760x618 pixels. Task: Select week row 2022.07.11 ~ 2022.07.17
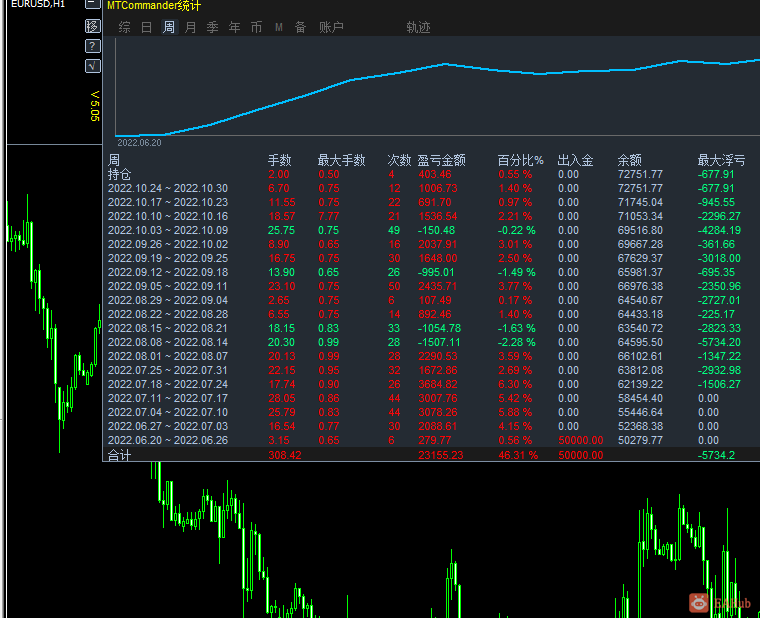[x=168, y=398]
